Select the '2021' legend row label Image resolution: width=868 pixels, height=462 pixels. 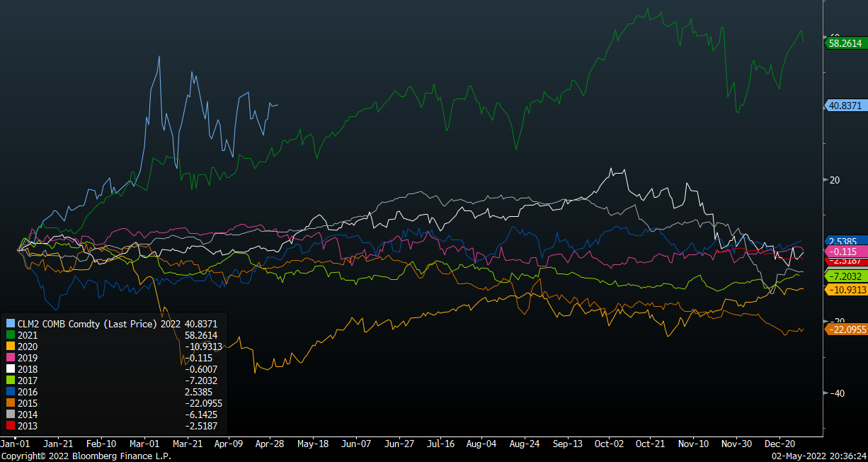coord(27,335)
